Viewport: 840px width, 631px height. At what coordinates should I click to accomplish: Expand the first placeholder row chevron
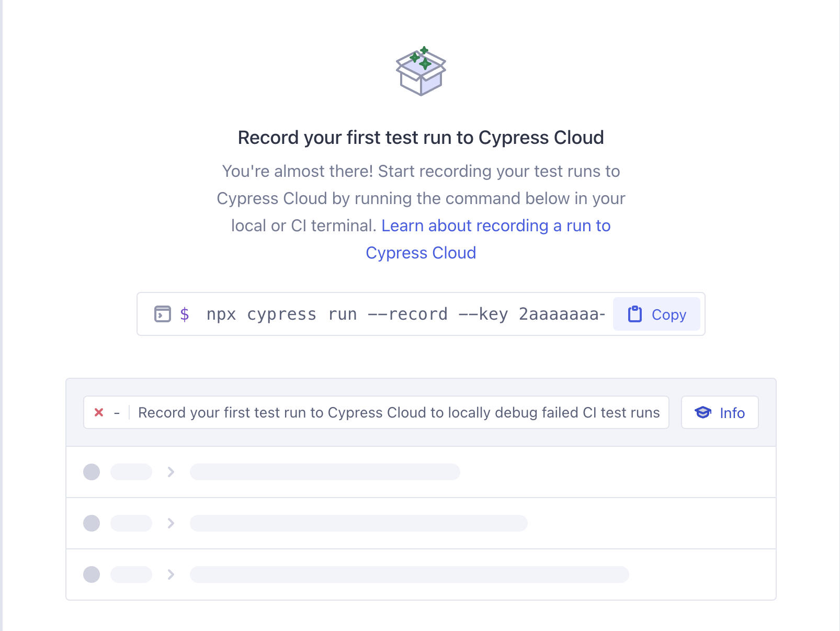pyautogui.click(x=171, y=472)
